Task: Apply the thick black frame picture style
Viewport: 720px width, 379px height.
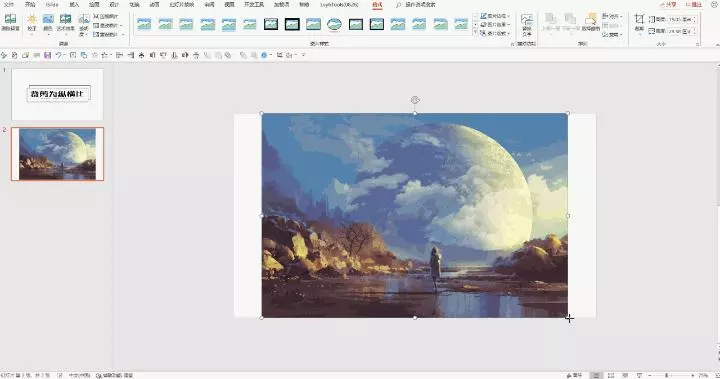Action: pos(292,24)
